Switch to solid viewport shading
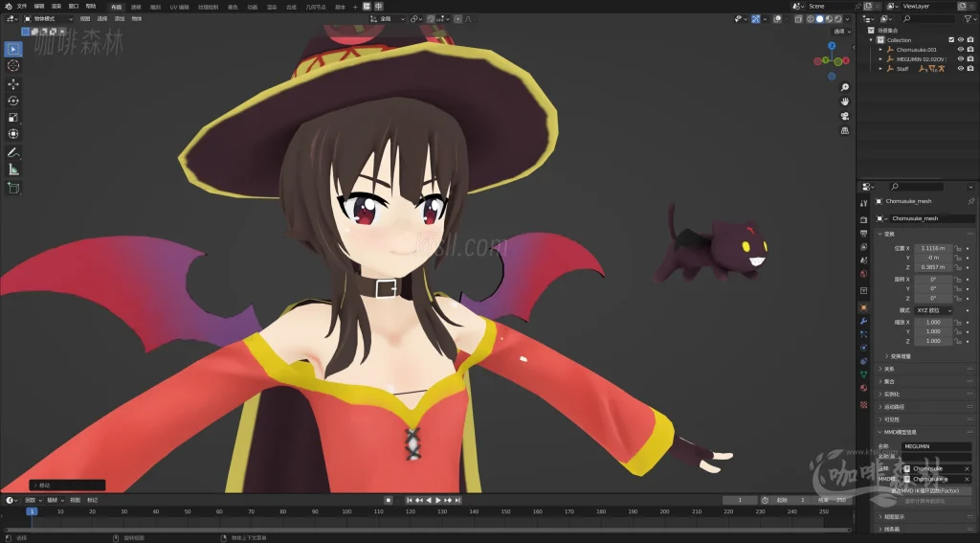 (819, 19)
